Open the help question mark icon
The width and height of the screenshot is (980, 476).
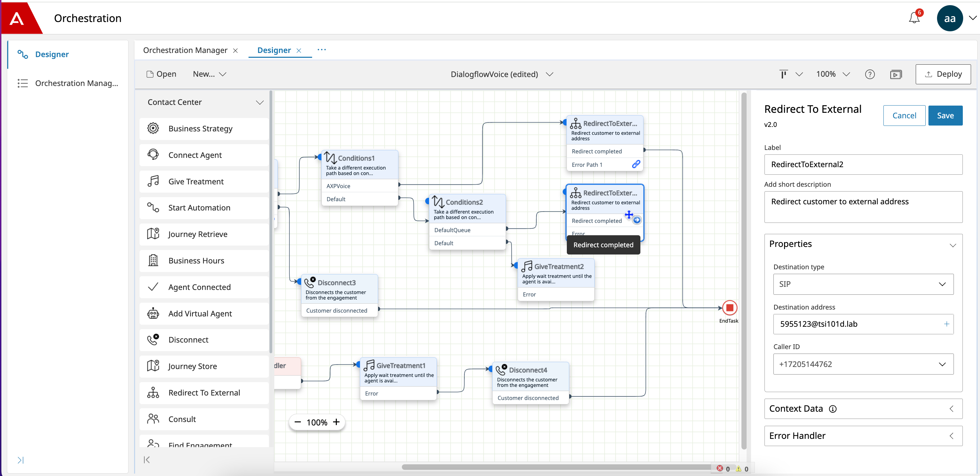[870, 74]
